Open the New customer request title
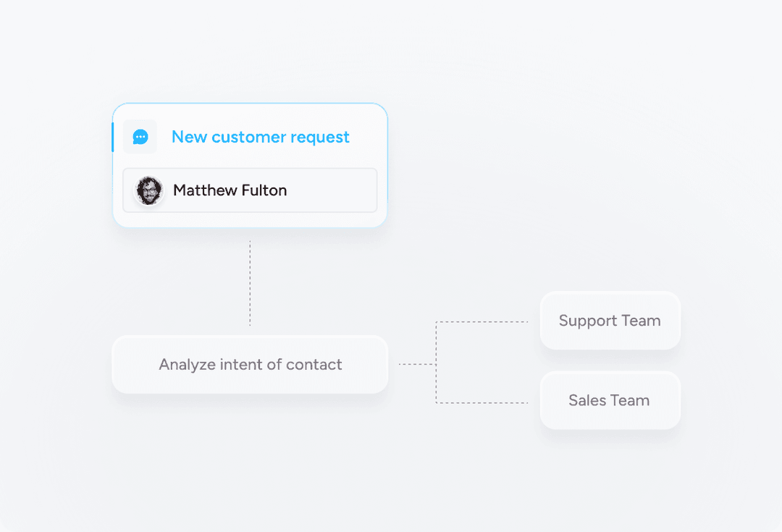The width and height of the screenshot is (782, 532). (x=261, y=137)
